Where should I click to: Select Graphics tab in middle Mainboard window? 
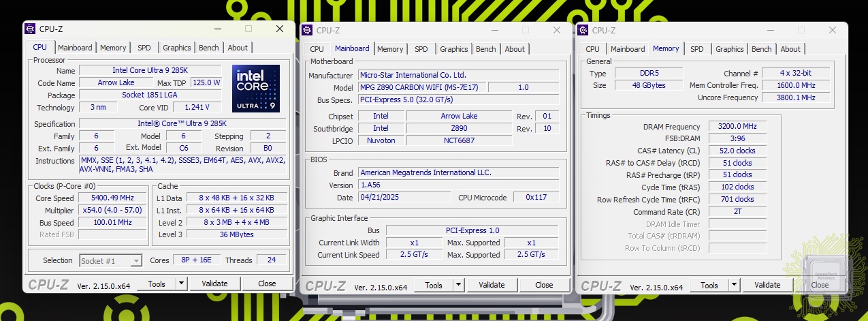pos(454,49)
